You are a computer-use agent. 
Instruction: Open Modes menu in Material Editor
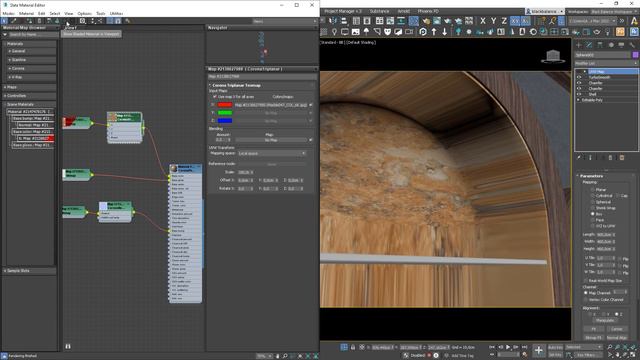[x=9, y=13]
